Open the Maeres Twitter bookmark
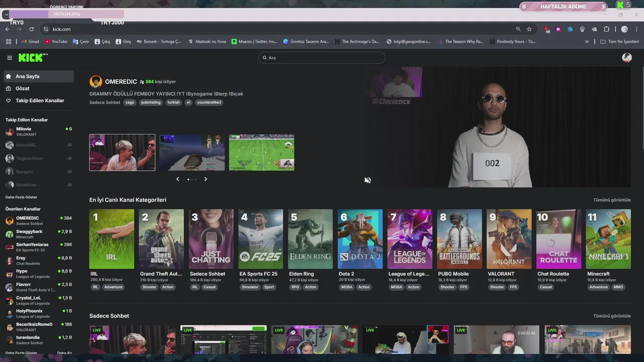 254,42
